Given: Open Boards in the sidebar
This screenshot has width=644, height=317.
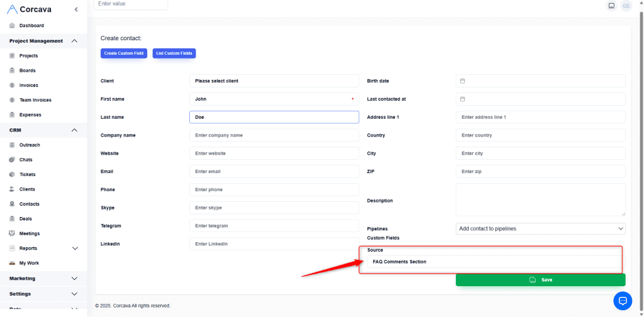Looking at the screenshot, I should pos(28,70).
